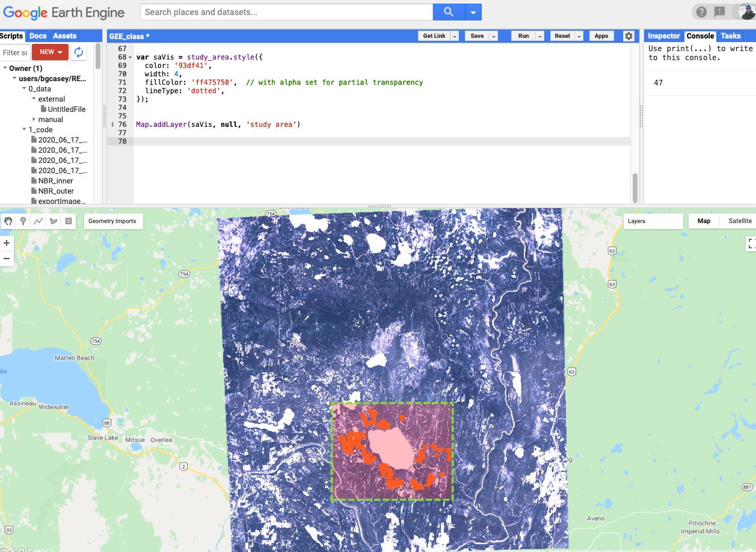Click the Apps button

click(x=601, y=36)
